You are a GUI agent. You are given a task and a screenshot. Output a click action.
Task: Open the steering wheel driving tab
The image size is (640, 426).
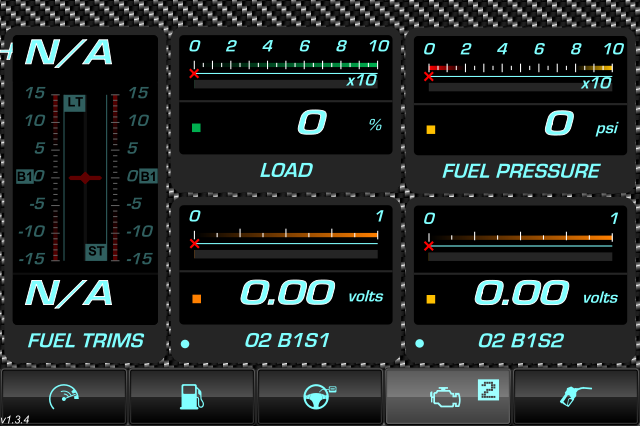[x=320, y=396]
